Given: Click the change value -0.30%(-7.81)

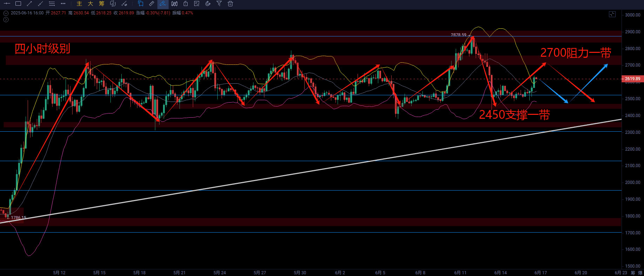Looking at the screenshot, I should [x=158, y=13].
